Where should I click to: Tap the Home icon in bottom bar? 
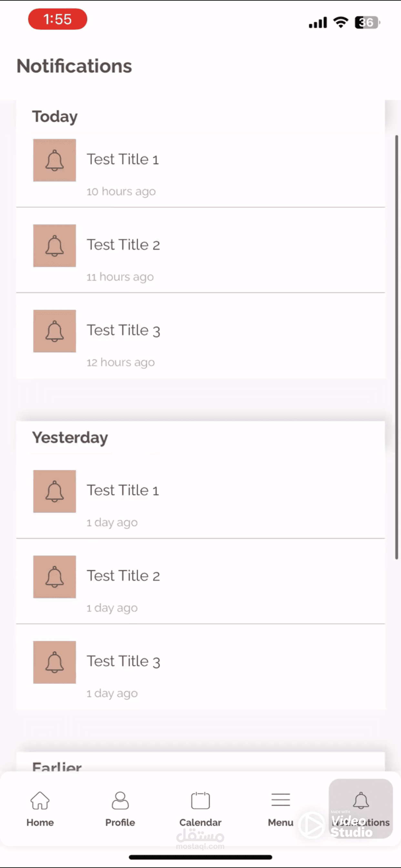tap(40, 800)
